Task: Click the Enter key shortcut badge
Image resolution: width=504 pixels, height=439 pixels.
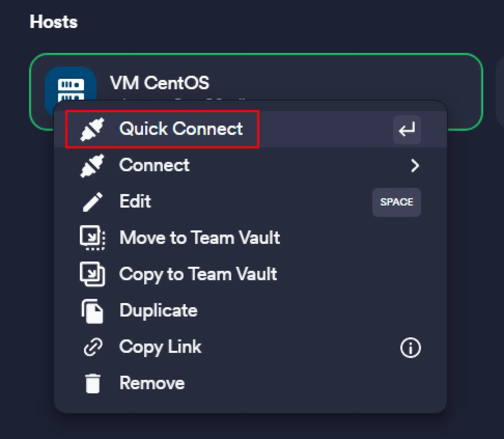Action: click(x=407, y=129)
